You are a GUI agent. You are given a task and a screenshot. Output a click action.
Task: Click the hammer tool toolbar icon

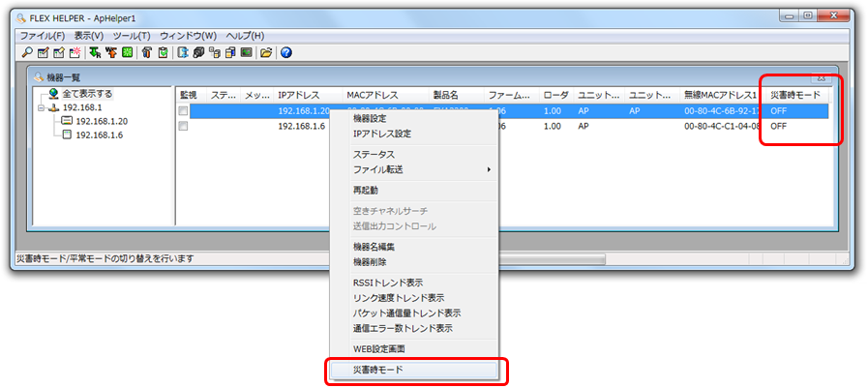(x=147, y=53)
